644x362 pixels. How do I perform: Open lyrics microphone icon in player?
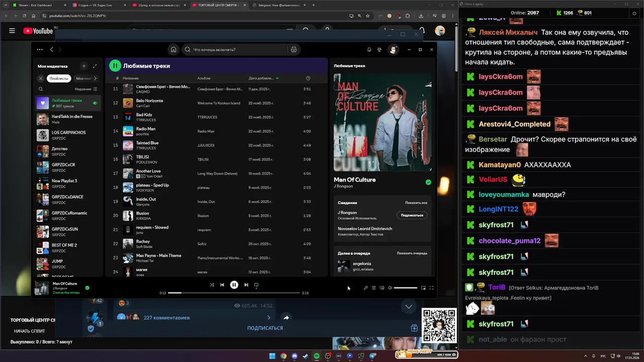click(x=366, y=288)
